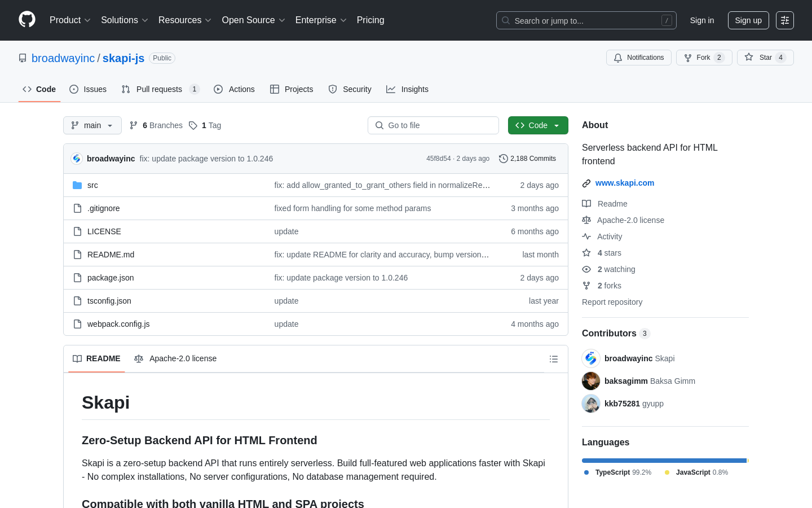
Task: Open the skapi-js repository link
Action: (123, 58)
